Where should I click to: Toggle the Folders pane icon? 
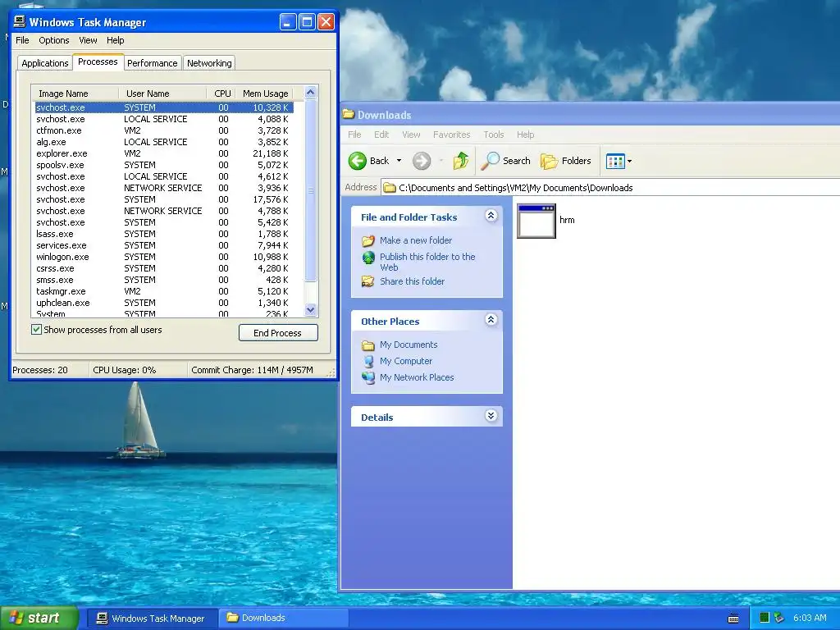(x=549, y=161)
